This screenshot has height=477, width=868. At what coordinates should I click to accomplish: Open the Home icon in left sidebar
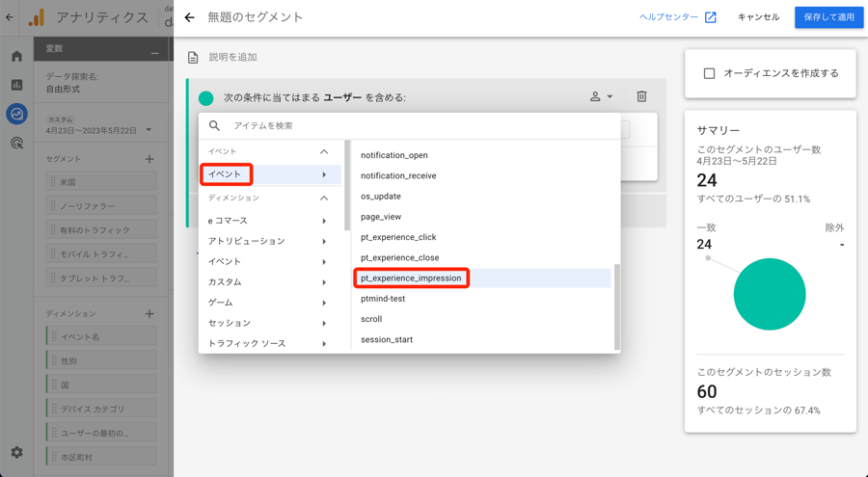coord(16,57)
